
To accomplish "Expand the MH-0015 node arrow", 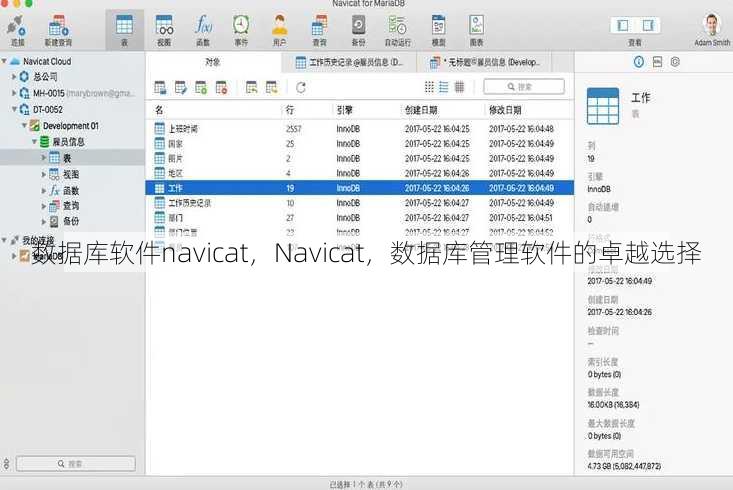I will [x=14, y=93].
